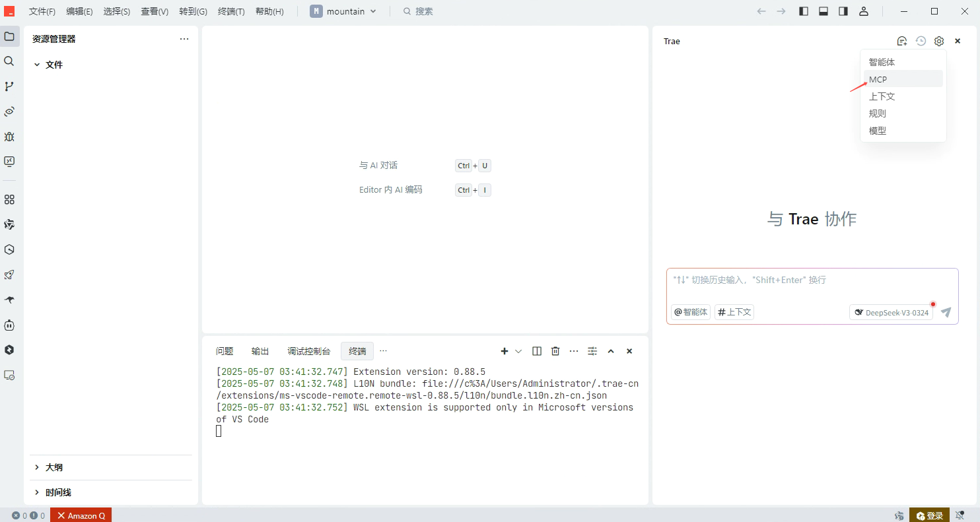980x522 pixels.
Task: Click Amazon Q status bar item
Action: pyautogui.click(x=81, y=515)
